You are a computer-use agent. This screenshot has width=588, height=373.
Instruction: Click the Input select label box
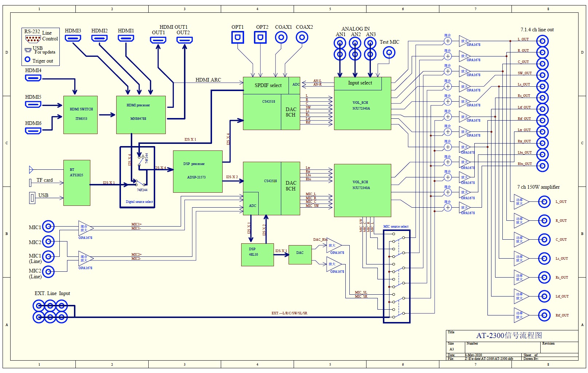point(360,83)
